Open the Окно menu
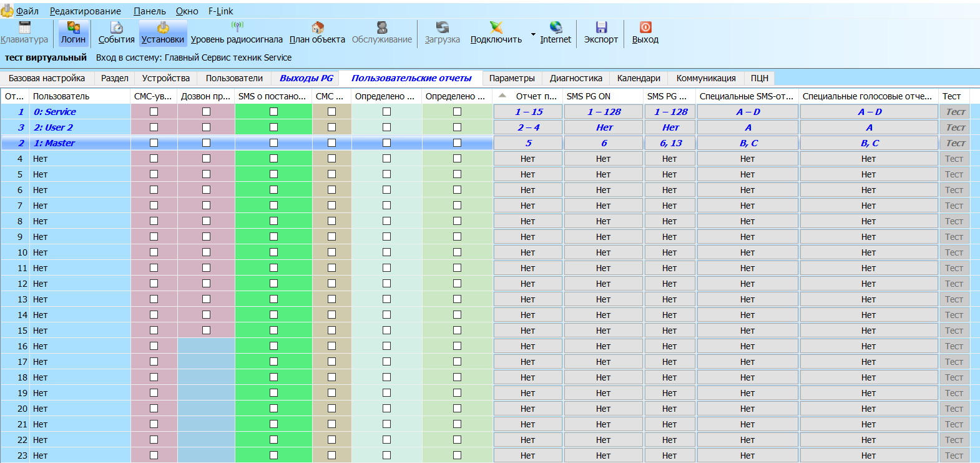 pos(187,11)
